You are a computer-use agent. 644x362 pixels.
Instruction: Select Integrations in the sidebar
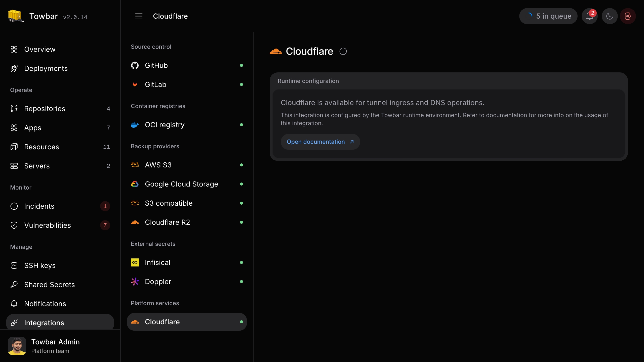tap(60, 322)
